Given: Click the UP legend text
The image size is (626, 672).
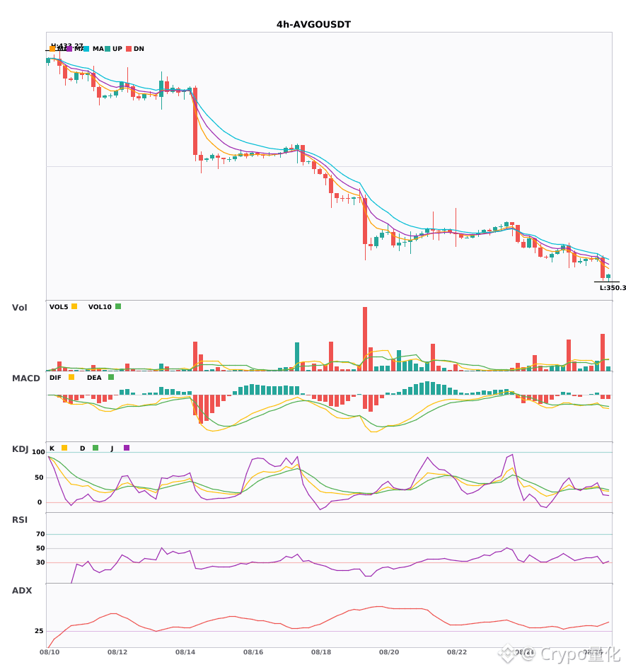Looking at the screenshot, I should (x=117, y=49).
